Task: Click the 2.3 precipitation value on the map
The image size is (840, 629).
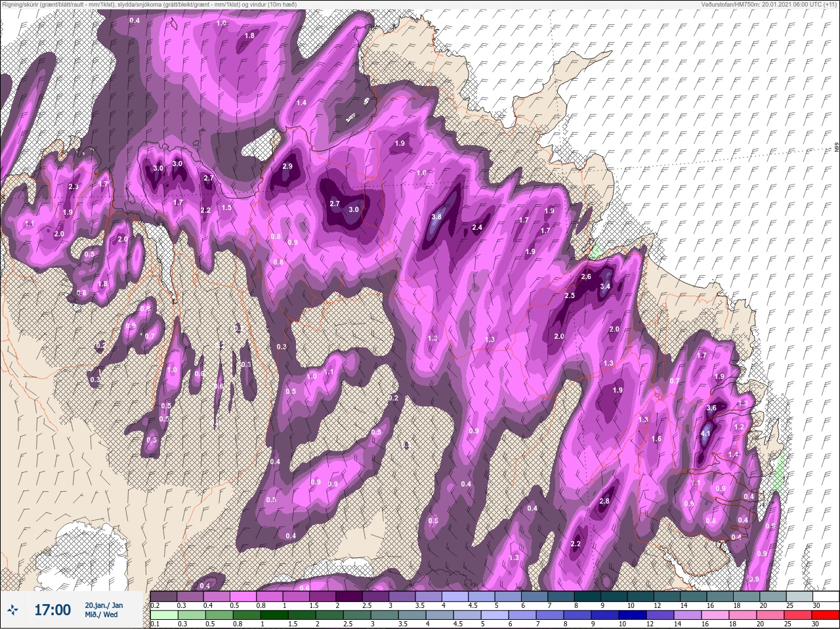Action: [73, 187]
